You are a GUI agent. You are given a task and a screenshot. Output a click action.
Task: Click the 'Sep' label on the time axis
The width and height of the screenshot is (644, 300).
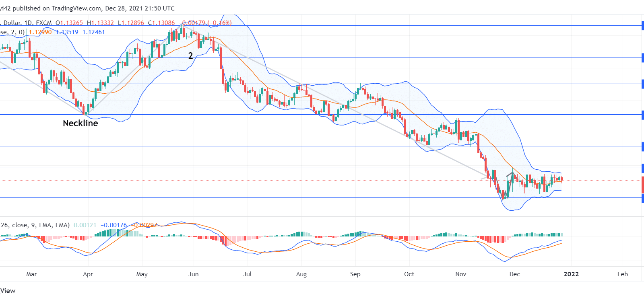[355, 274]
